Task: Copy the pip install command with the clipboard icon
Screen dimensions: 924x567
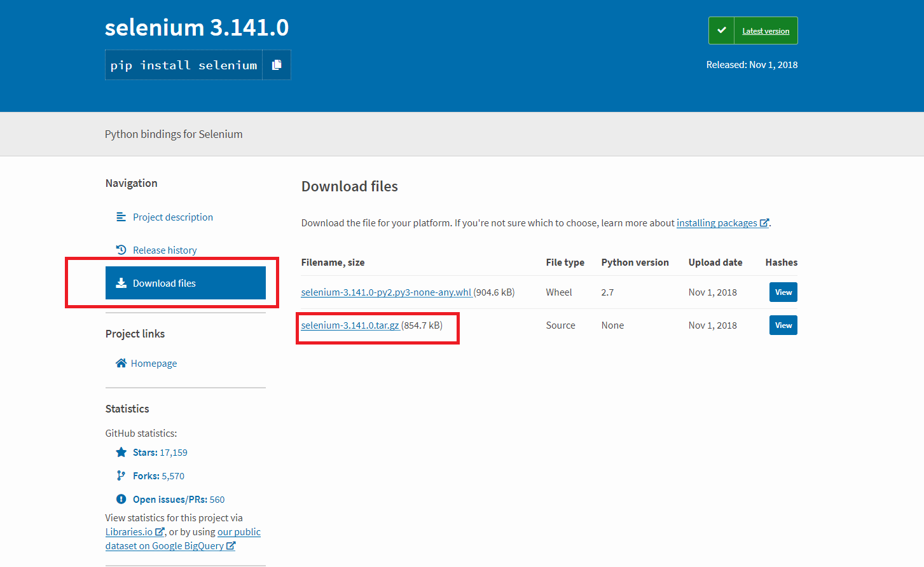Action: click(x=277, y=65)
